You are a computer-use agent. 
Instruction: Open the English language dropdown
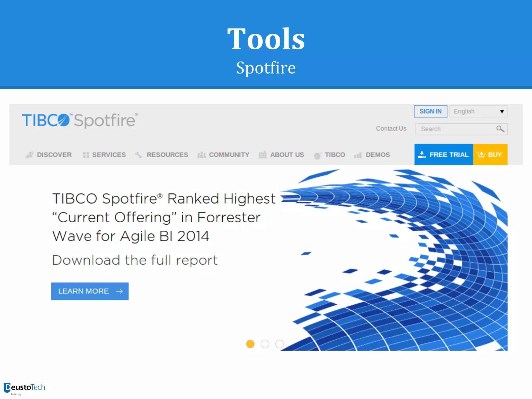point(478,111)
